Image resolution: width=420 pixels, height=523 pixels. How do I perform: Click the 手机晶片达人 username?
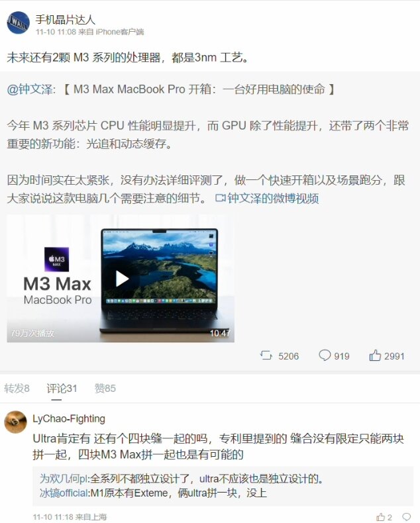pyautogui.click(x=66, y=20)
